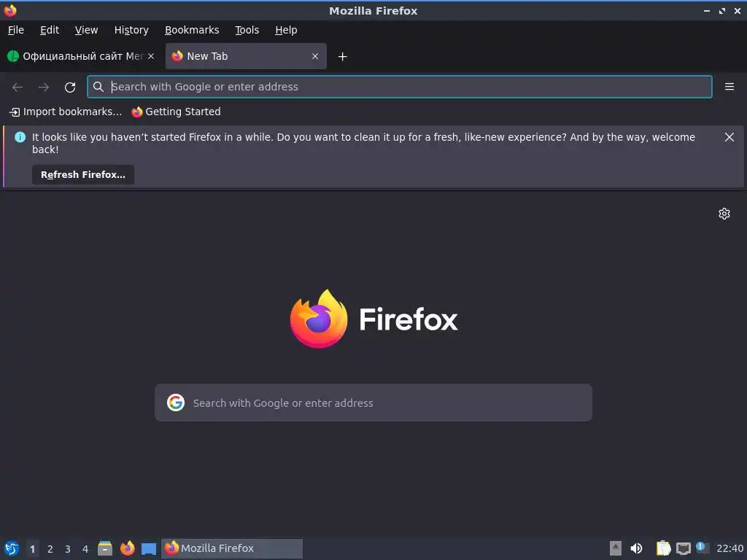The image size is (747, 560).
Task: Click the info icon in notification bar
Action: (x=20, y=137)
